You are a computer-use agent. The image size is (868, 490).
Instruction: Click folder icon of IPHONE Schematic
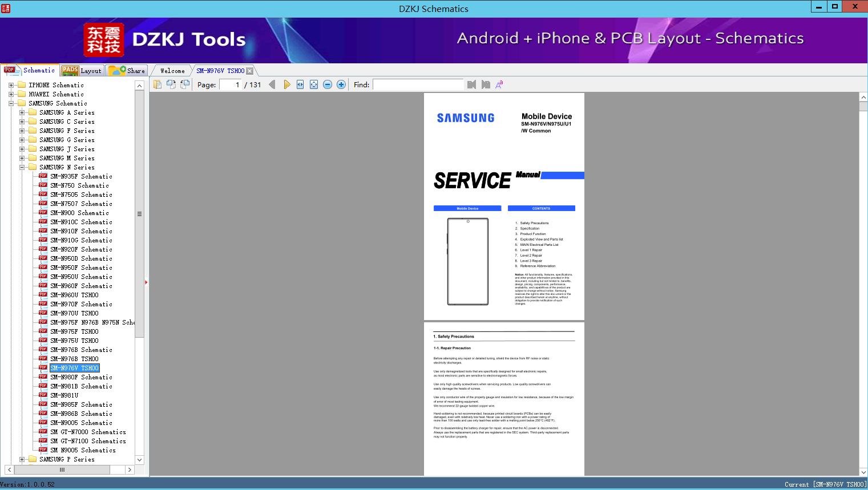(22, 85)
